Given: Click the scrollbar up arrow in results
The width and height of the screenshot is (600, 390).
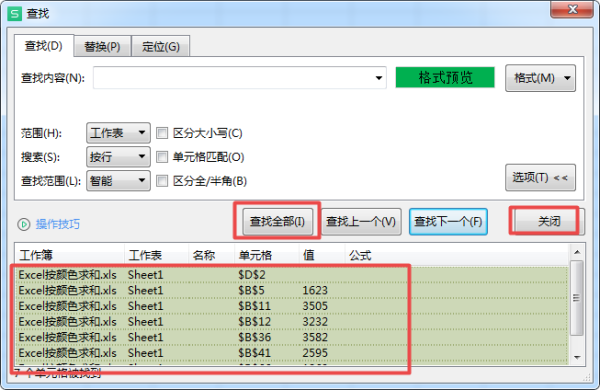Looking at the screenshot, I should coord(577,252).
